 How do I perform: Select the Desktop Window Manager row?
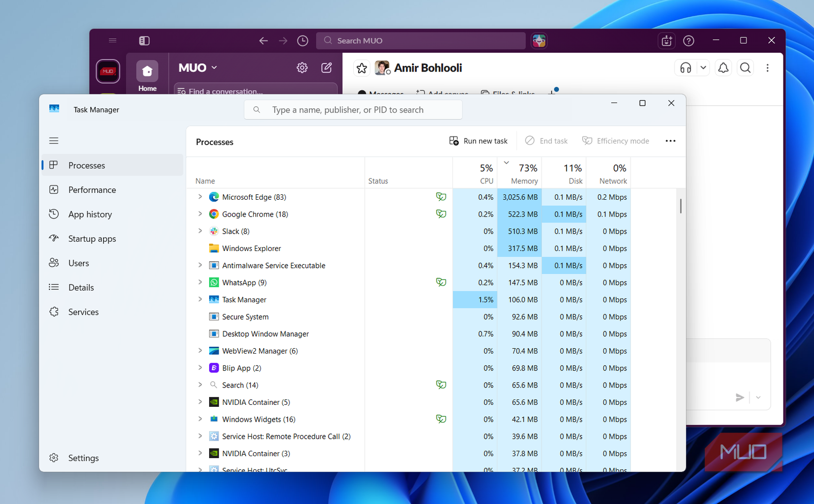(408, 334)
